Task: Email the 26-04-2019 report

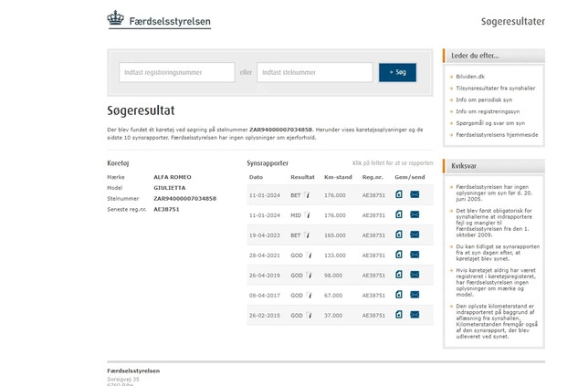Action: [415, 275]
